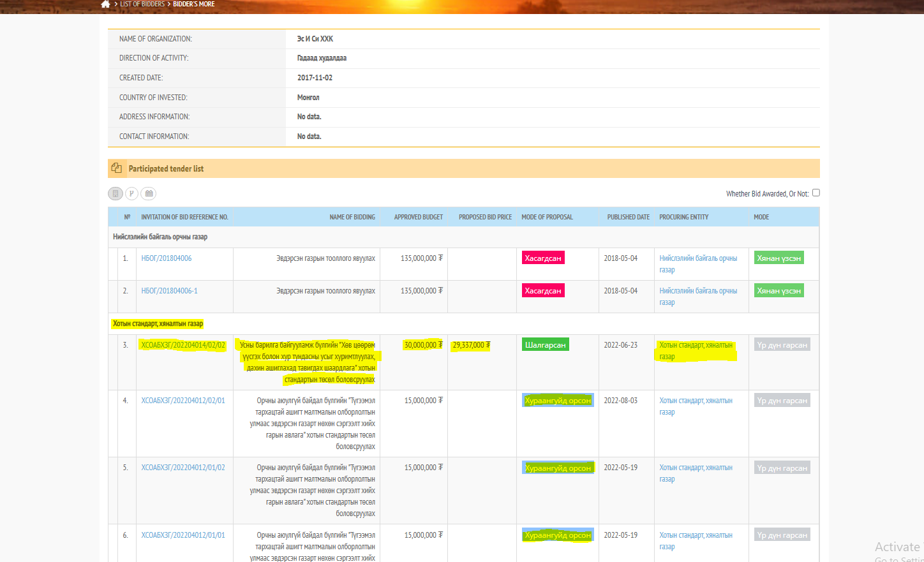Toggle the Whether Bid Awarded checkbox
924x562 pixels.
tap(816, 193)
